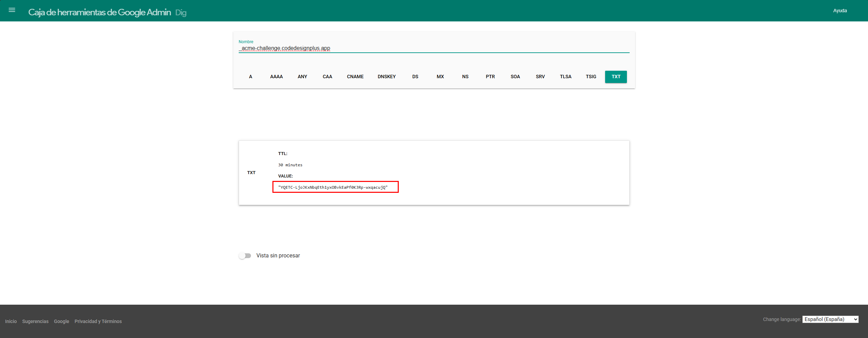Image resolution: width=868 pixels, height=338 pixels.
Task: Select the DS record type
Action: click(415, 77)
